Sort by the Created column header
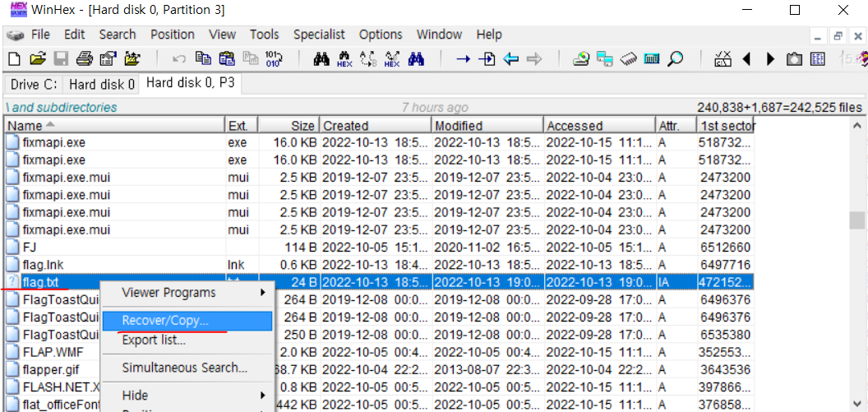 [x=376, y=126]
